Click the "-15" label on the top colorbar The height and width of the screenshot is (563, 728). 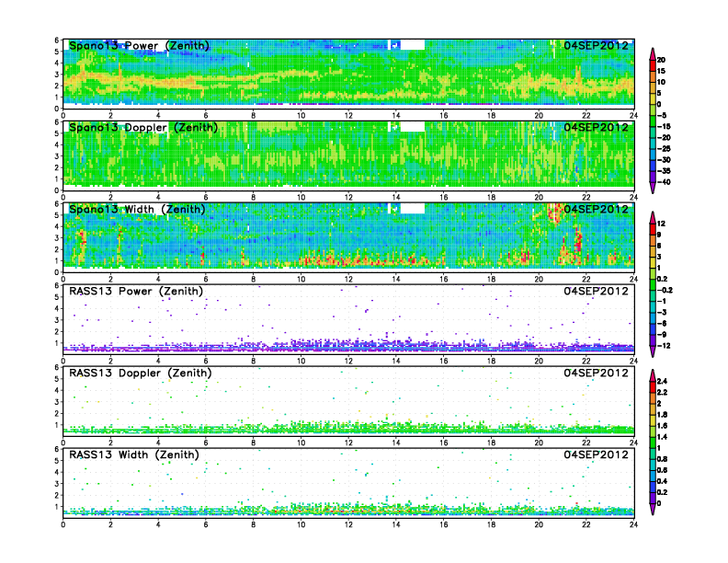tap(664, 126)
